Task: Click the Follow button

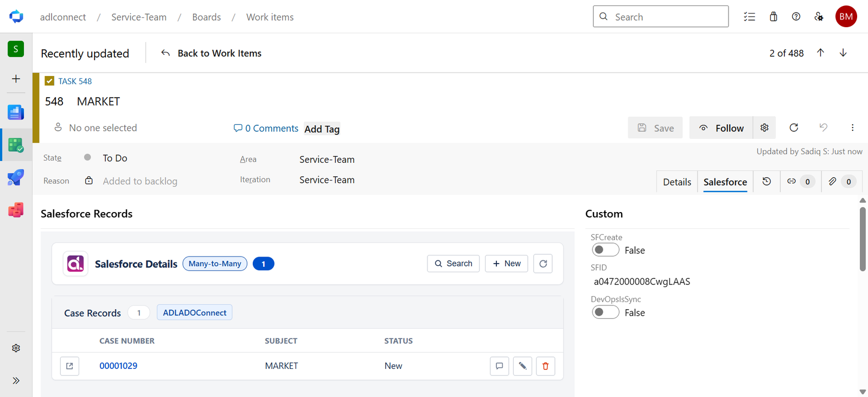Action: (x=721, y=127)
